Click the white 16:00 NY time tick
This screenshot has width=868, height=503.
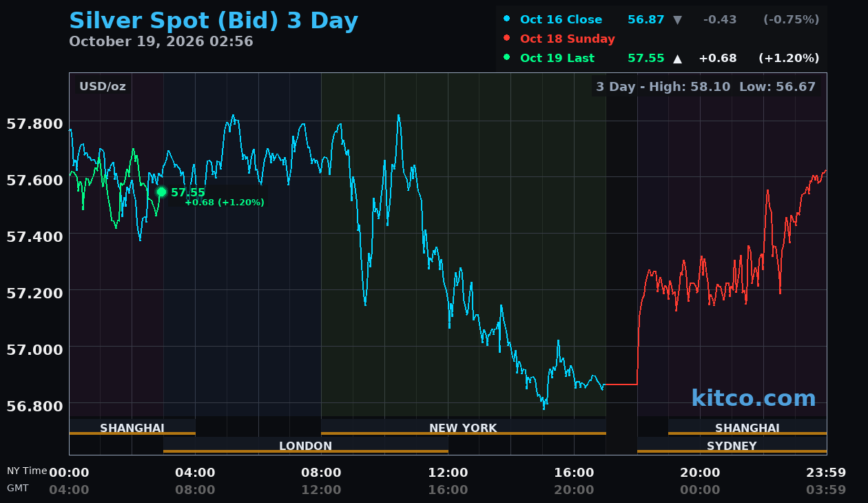coord(574,473)
